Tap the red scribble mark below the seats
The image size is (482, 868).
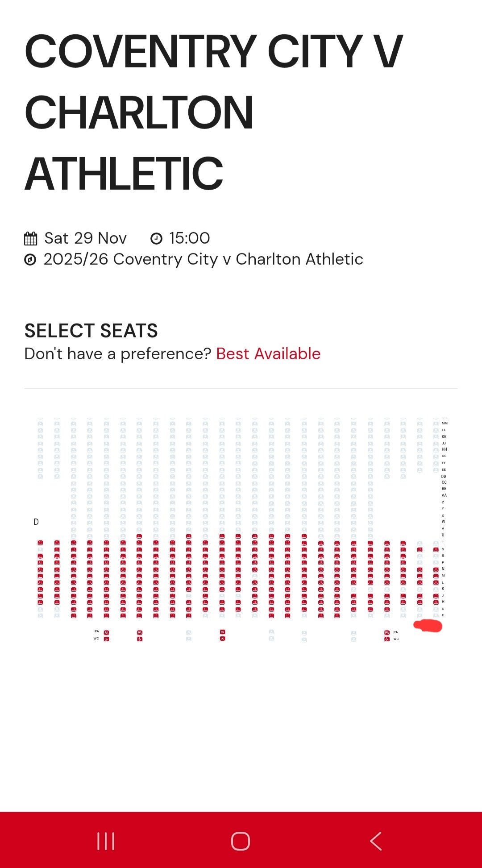click(428, 626)
